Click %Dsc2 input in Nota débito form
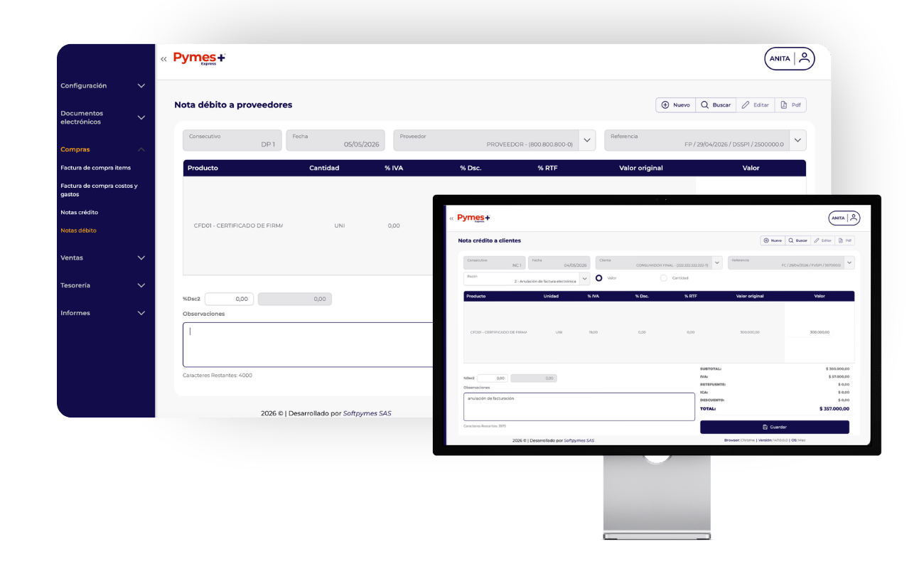The image size is (924, 569). [x=230, y=299]
